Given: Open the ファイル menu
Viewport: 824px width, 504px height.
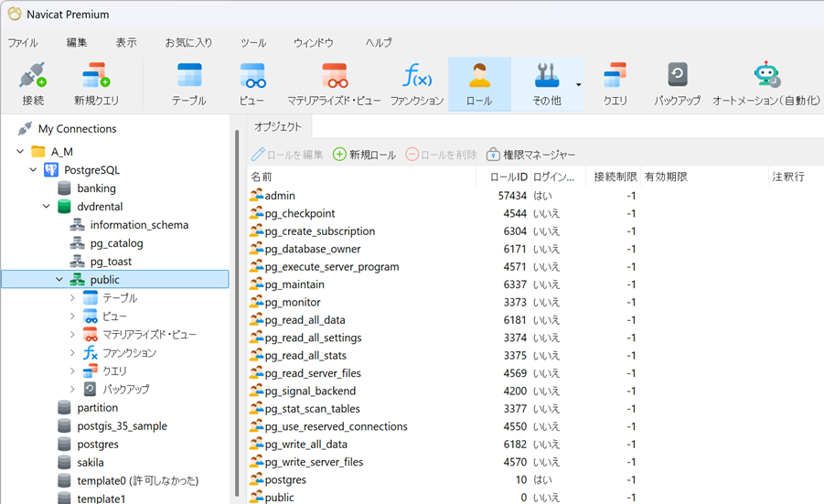Looking at the screenshot, I should pos(23,43).
